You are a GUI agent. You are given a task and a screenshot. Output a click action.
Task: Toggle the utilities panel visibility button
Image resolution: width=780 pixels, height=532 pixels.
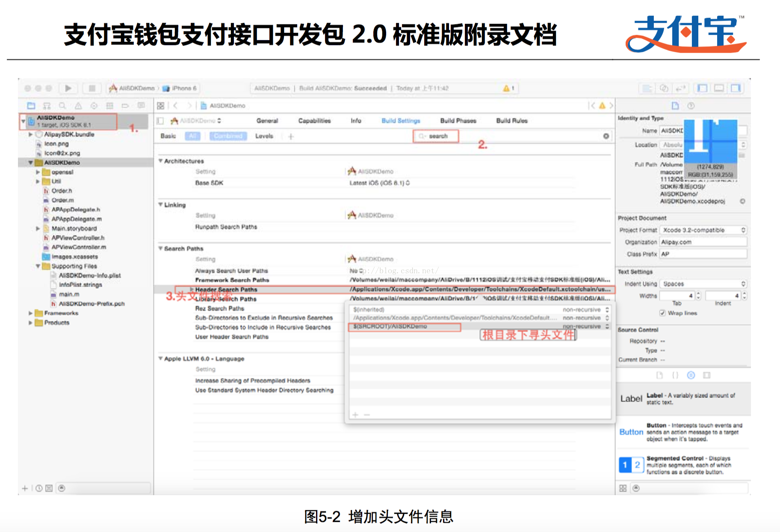pyautogui.click(x=736, y=88)
